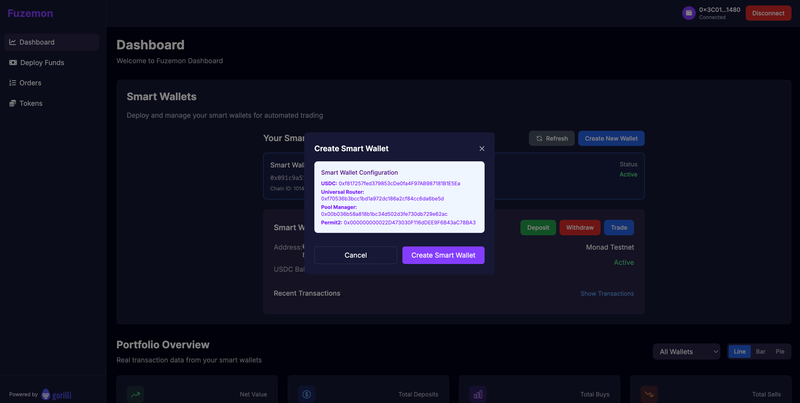Open the All Wallets dropdown
This screenshot has height=403, width=800.
point(686,351)
